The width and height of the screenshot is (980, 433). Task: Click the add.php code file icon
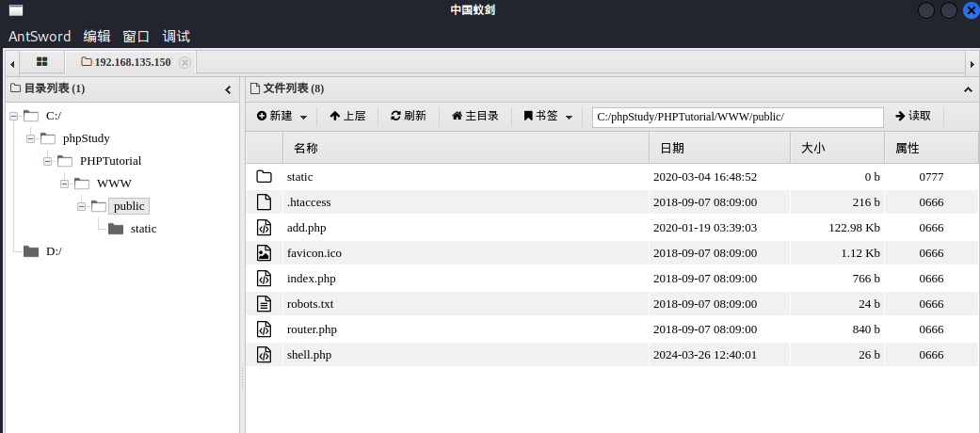coord(265,228)
